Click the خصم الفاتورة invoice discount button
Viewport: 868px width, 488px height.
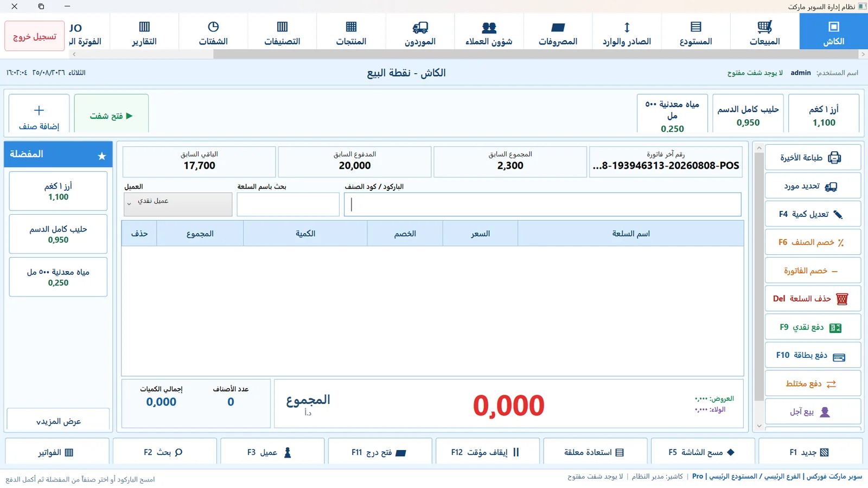click(813, 271)
